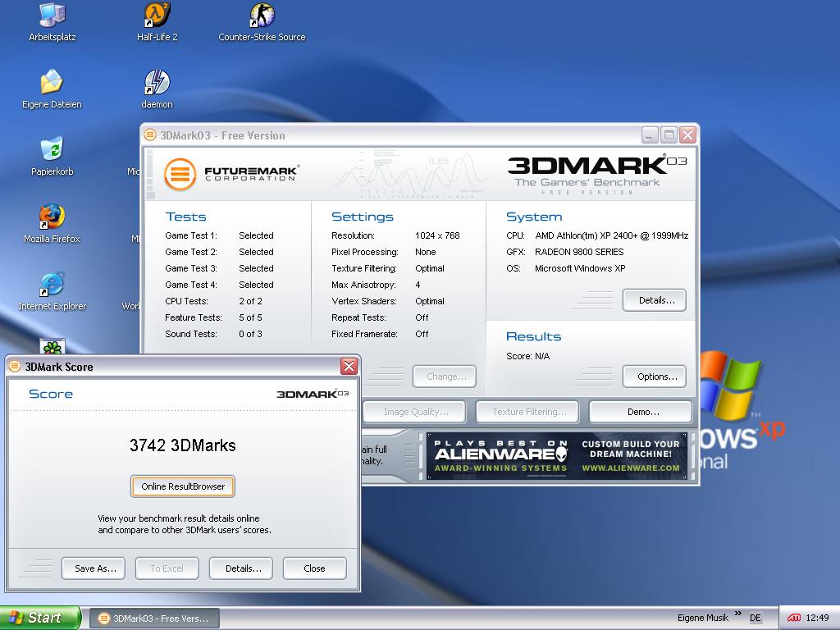Click the Game Test 1 row
The image size is (840, 630).
[219, 235]
